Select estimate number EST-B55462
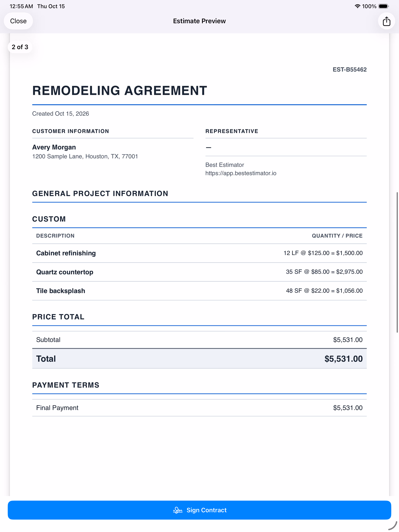The image size is (399, 532). click(349, 69)
